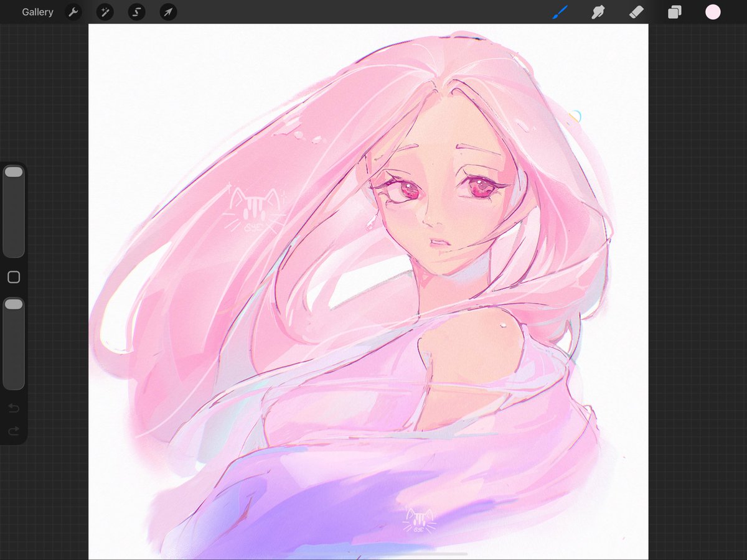The width and height of the screenshot is (747, 560).
Task: Adjust the brush size slider handle
Action: [14, 172]
